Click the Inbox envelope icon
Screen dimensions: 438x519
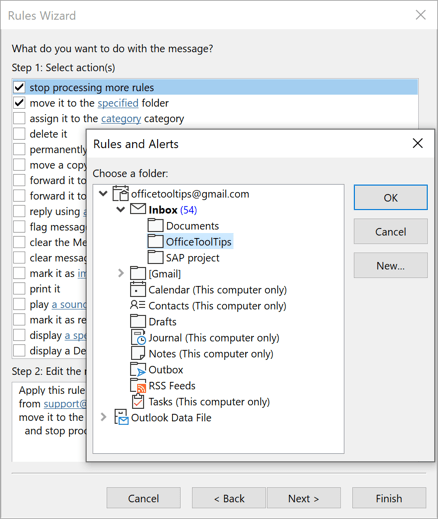point(138,209)
